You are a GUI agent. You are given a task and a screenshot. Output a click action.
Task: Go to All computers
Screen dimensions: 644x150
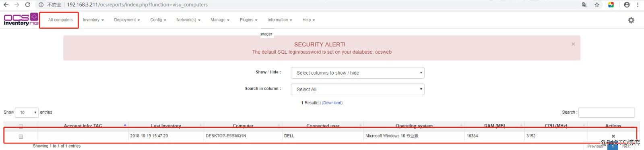(60, 20)
